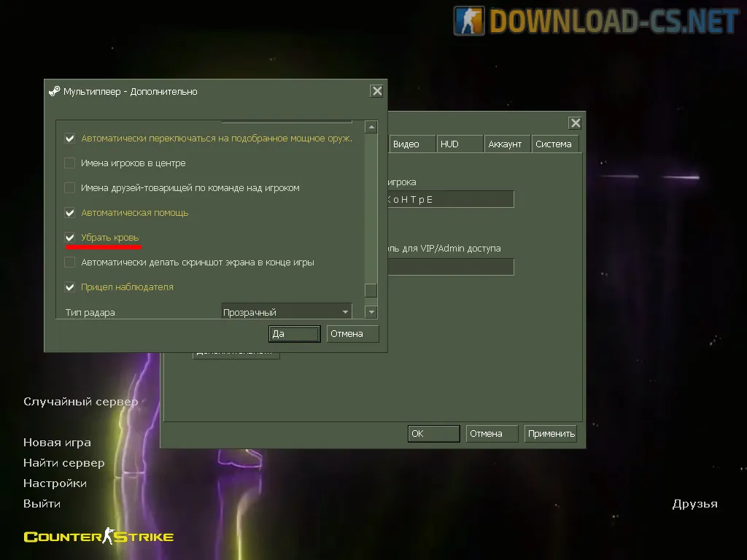Click the Steam icon in dialog title
747x560 pixels.
(54, 91)
